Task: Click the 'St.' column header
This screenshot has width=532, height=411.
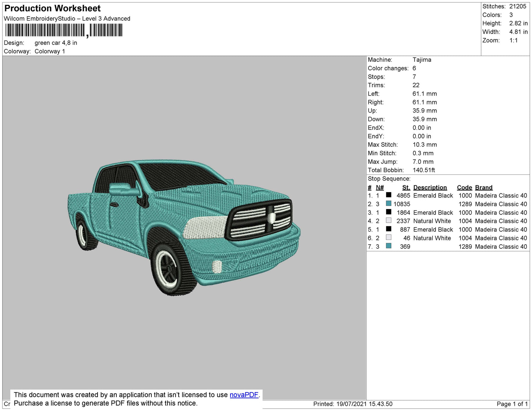Action: click(406, 188)
